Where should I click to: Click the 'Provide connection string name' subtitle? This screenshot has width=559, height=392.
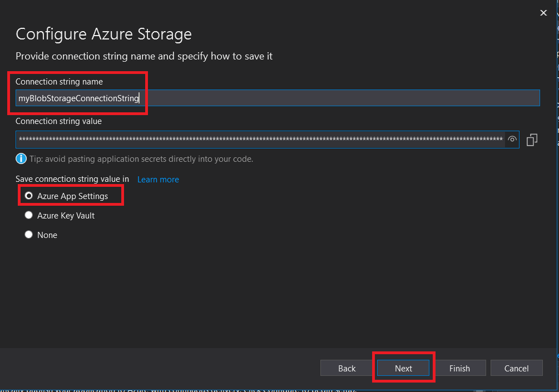144,56
